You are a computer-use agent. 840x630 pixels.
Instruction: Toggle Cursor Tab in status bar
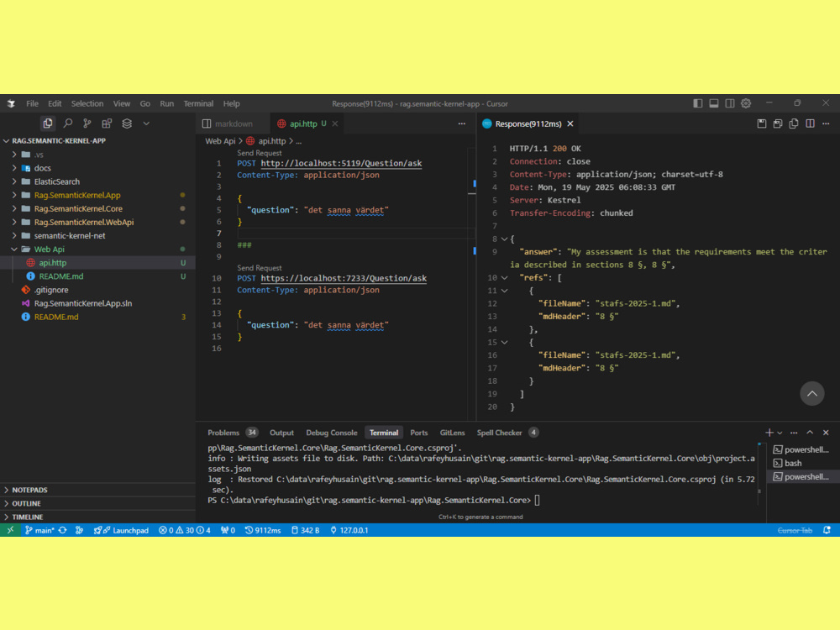pos(795,530)
